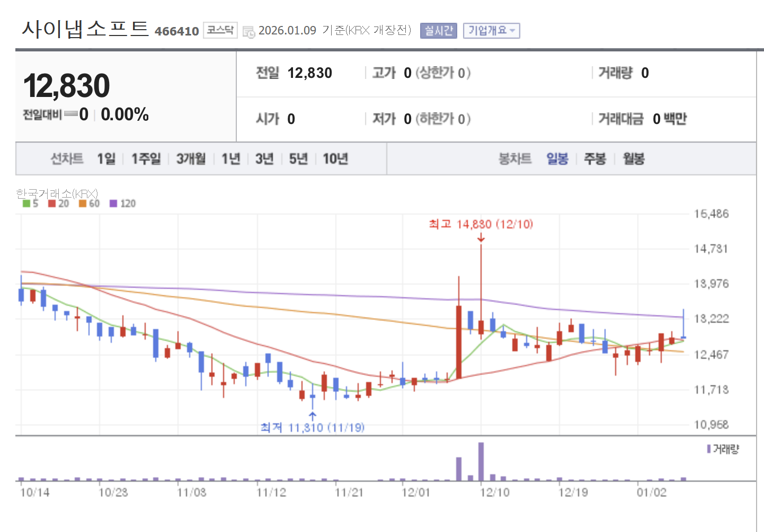This screenshot has height=532, width=764.
Task: Click the 15,486 y-axis price label
Action: pos(712,214)
